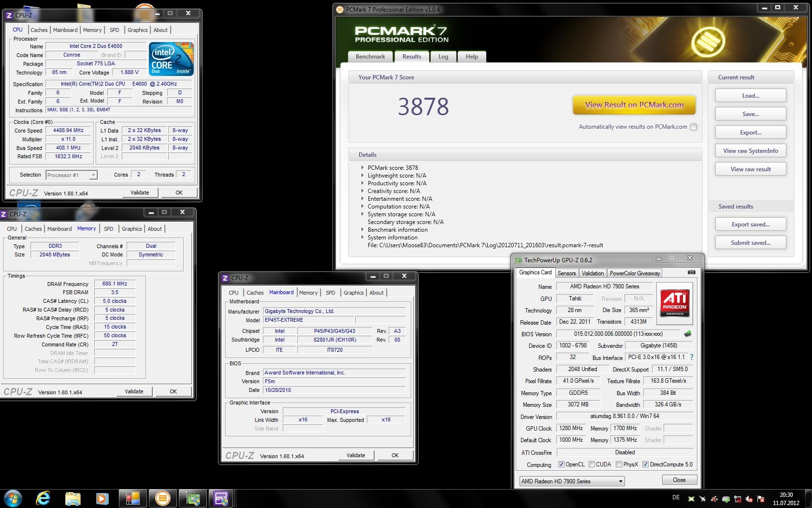This screenshot has width=812, height=508.
Task: Expand the System information row
Action: point(362,237)
